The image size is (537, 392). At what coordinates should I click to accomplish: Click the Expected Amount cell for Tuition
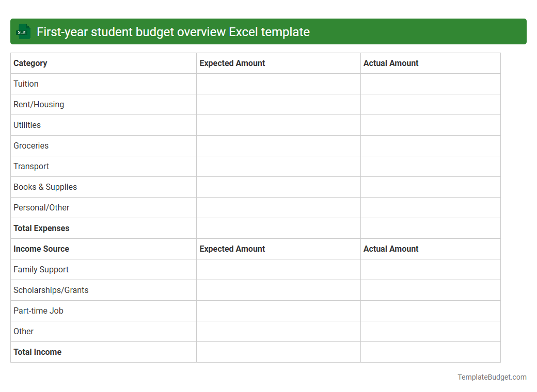coord(278,84)
